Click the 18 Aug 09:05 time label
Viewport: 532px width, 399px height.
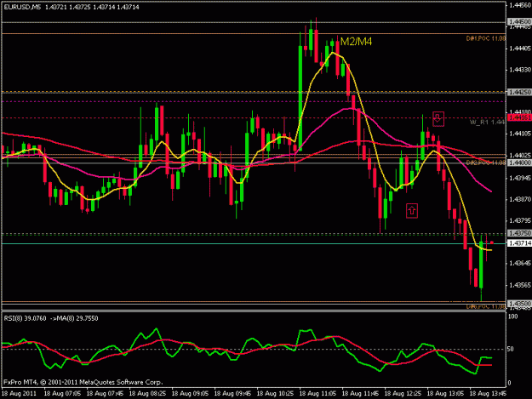pos(190,394)
